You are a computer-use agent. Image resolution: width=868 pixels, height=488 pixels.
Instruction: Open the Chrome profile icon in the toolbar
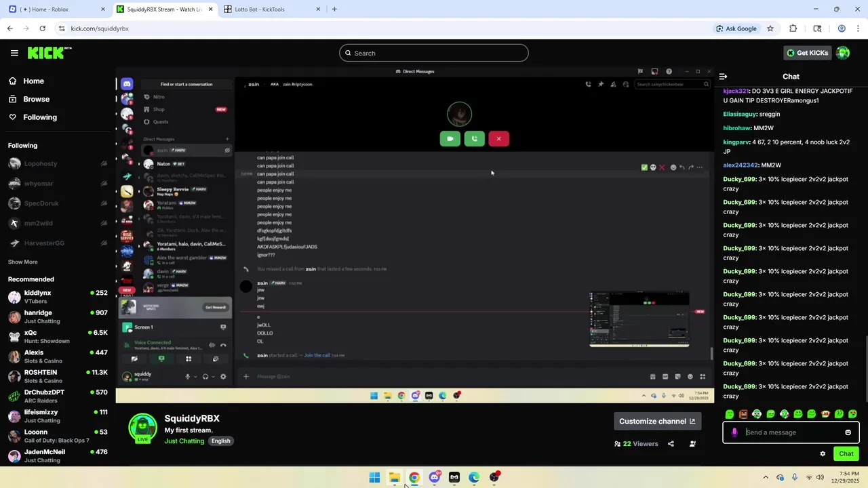tap(842, 28)
